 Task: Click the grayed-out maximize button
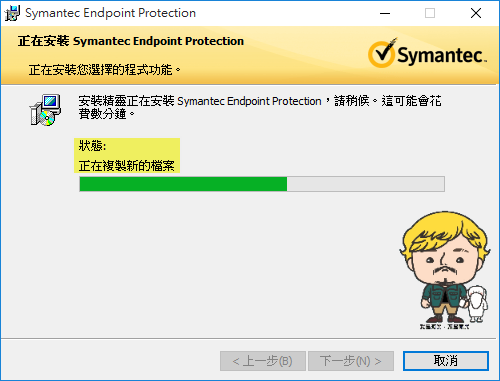[x=430, y=13]
